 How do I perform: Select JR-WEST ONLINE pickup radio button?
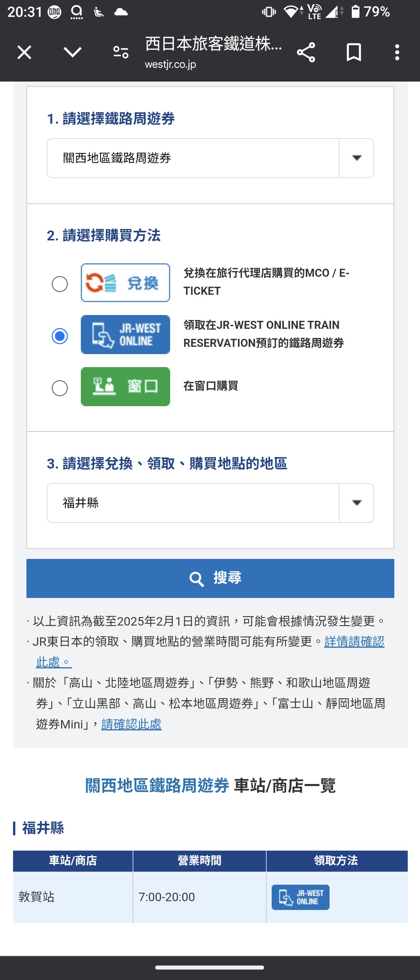click(60, 336)
